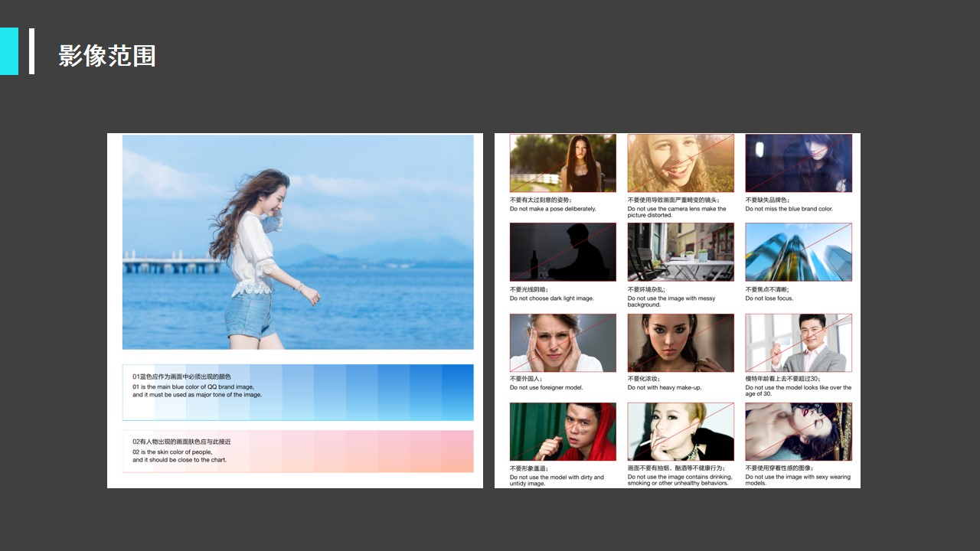This screenshot has width=980, height=551.
Task: Select the dark purple missing brand color thumbnail
Action: tap(799, 163)
